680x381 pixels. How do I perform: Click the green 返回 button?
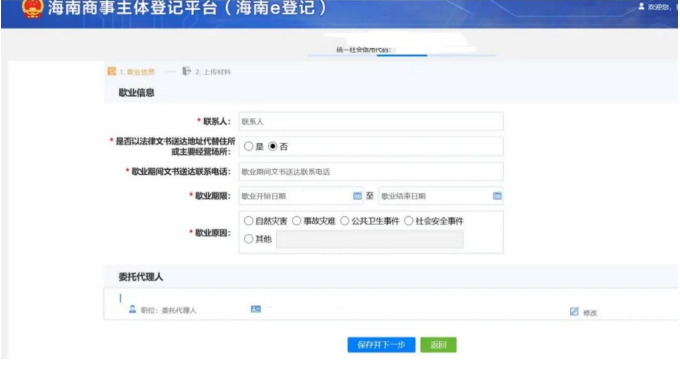(438, 345)
